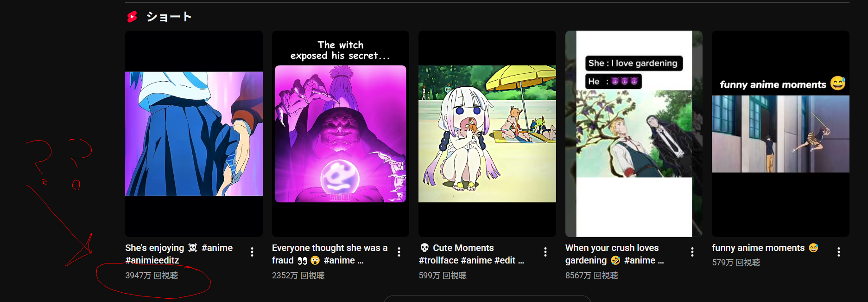Click the 8567万 回視聴 view count
The width and height of the screenshot is (868, 302).
[x=592, y=276]
